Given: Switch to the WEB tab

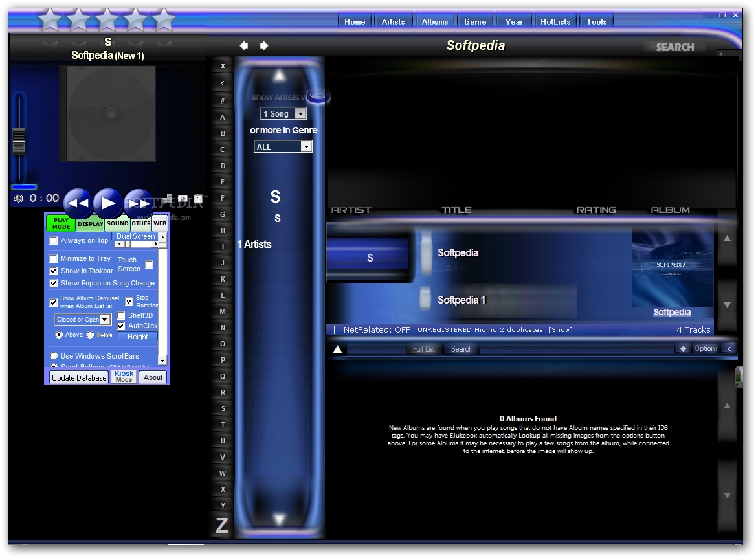Looking at the screenshot, I should pos(160,223).
